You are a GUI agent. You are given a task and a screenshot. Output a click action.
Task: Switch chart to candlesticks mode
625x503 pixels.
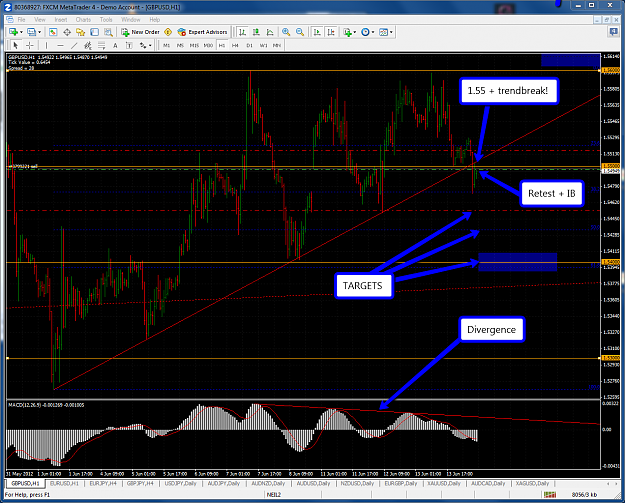tap(256, 32)
